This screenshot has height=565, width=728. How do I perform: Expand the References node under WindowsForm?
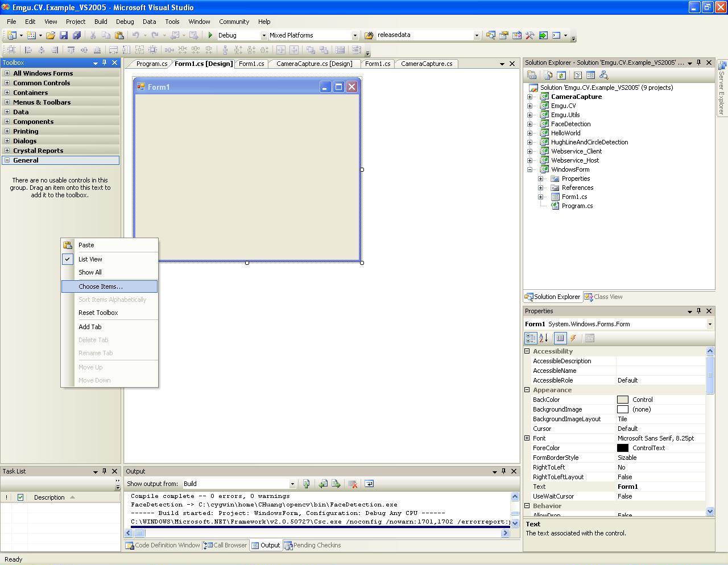click(x=541, y=188)
